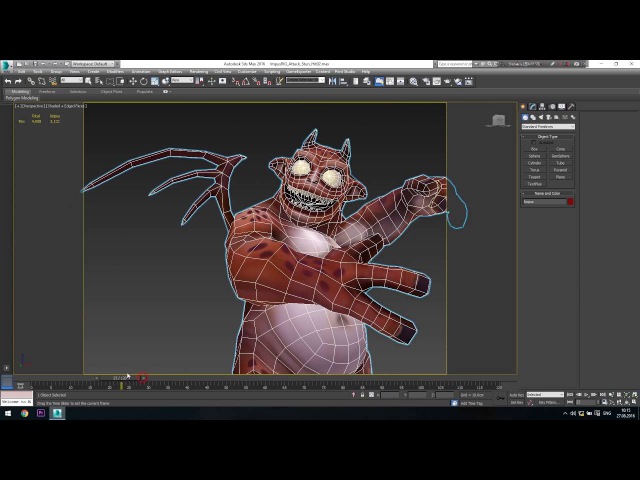
Task: Click the Time Configuration icon
Action: click(604, 402)
